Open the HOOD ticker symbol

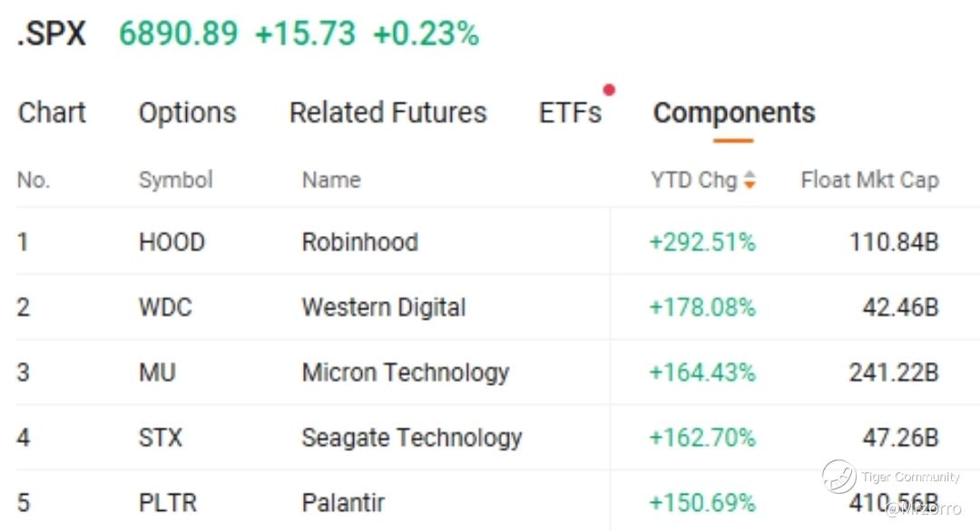pyautogui.click(x=171, y=242)
